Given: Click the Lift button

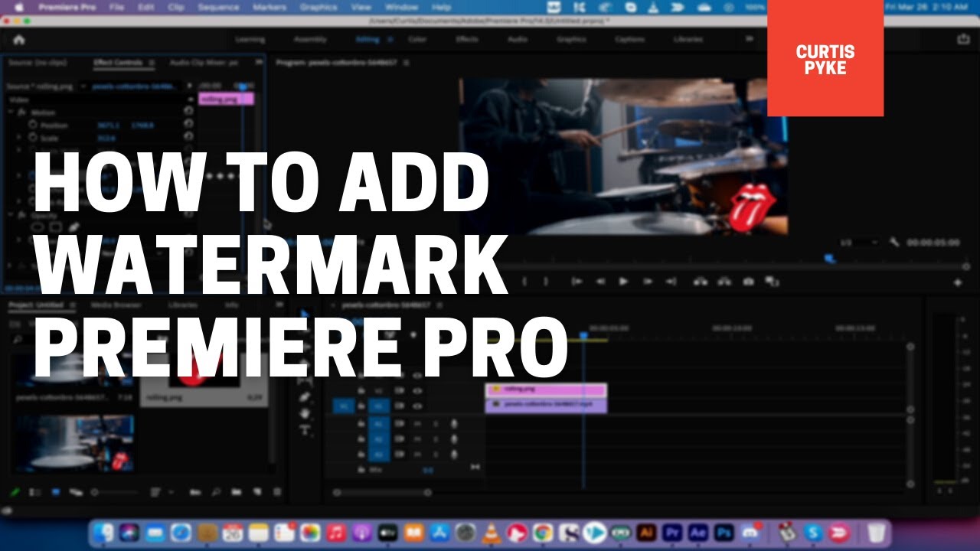Looking at the screenshot, I should 700,282.
